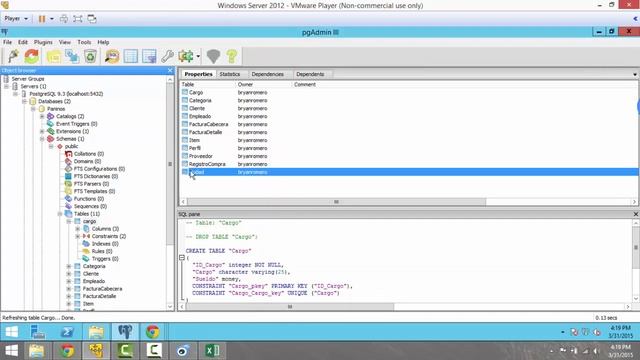Open Server Manager in the guest taskbar

pos(38,332)
